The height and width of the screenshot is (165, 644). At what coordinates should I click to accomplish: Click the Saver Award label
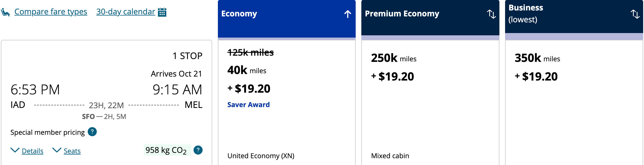tap(248, 105)
